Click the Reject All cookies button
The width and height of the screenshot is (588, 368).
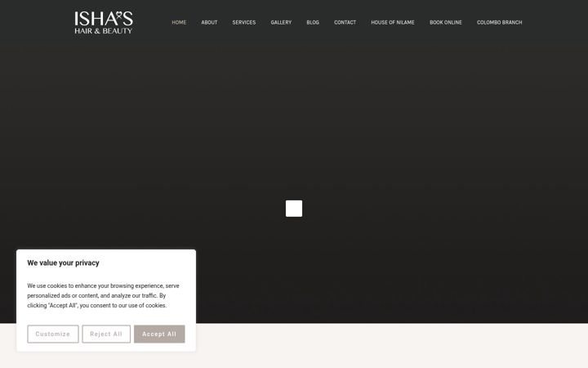[x=106, y=334]
